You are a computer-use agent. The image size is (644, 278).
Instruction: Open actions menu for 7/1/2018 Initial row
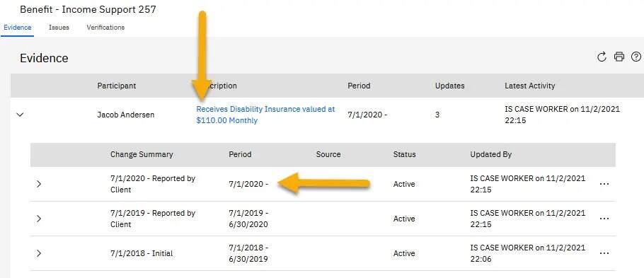[x=604, y=254]
